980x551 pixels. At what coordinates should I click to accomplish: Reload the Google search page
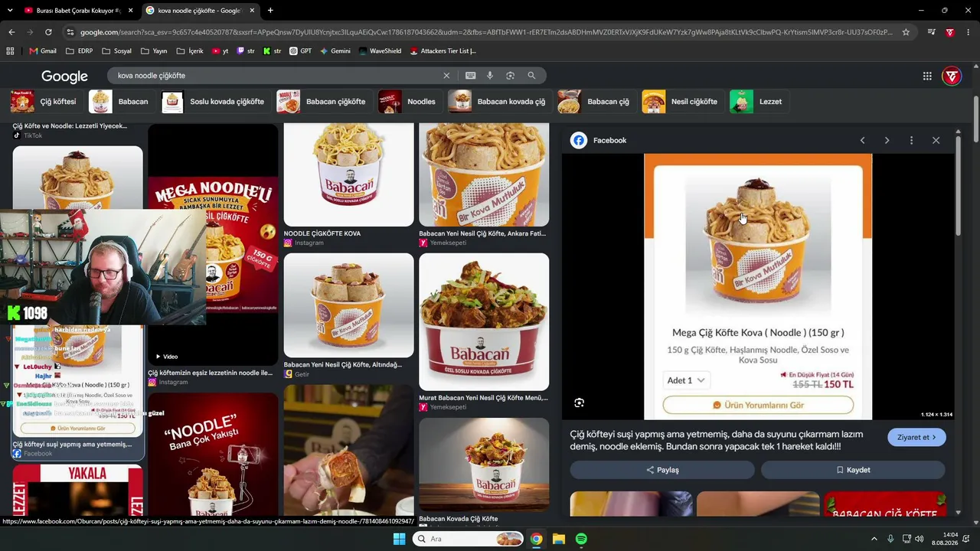48,32
